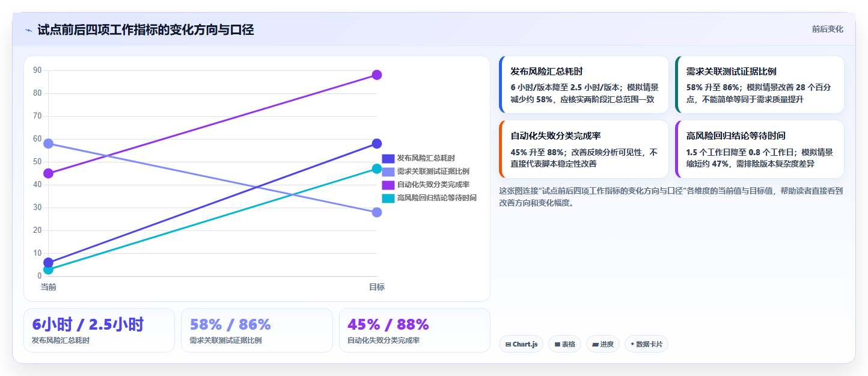Screen dimensions: 868x376
Task: Click indigo data point at 6 on 当前
Action: (48, 262)
